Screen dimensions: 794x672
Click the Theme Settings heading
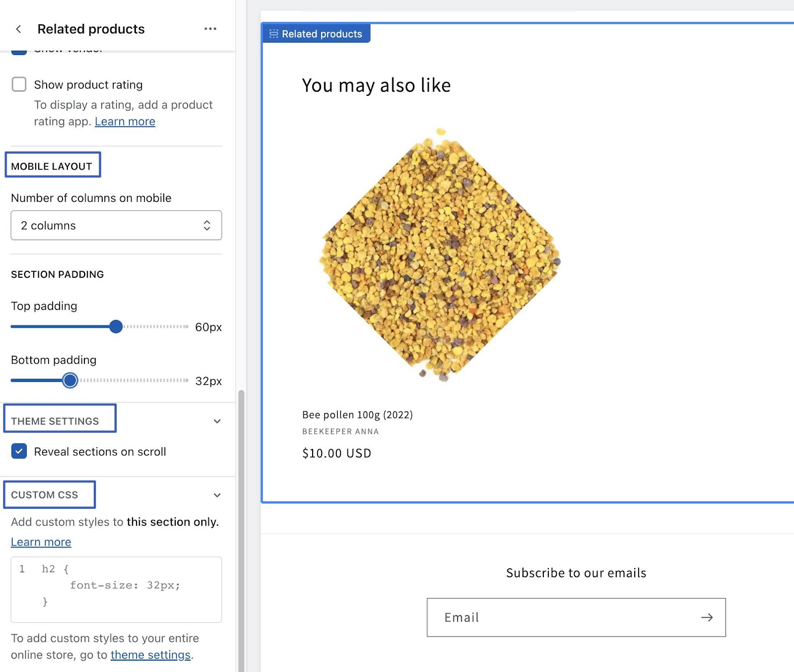(55, 421)
